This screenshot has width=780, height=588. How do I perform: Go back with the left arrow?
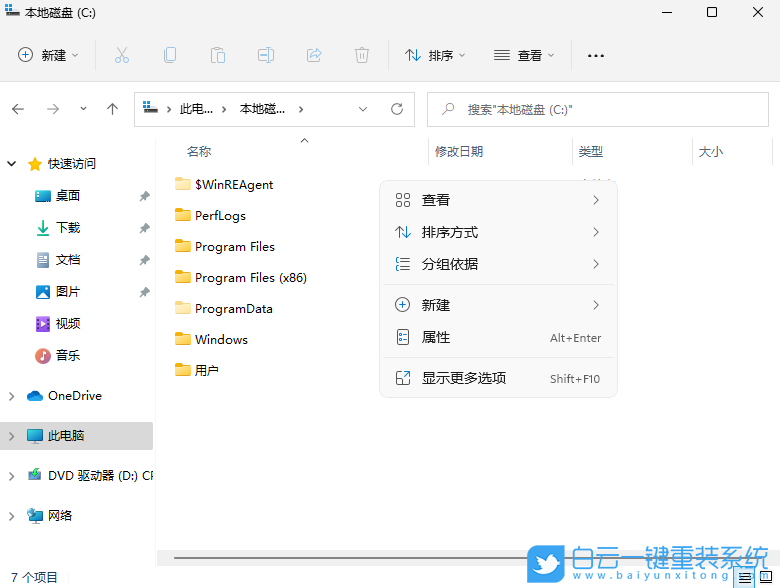(18, 109)
